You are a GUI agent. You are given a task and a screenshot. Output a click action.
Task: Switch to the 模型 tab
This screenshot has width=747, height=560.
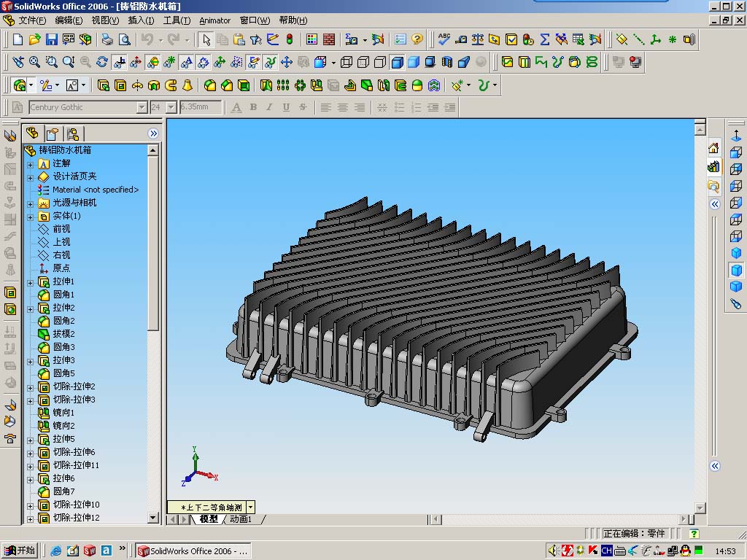[x=208, y=519]
